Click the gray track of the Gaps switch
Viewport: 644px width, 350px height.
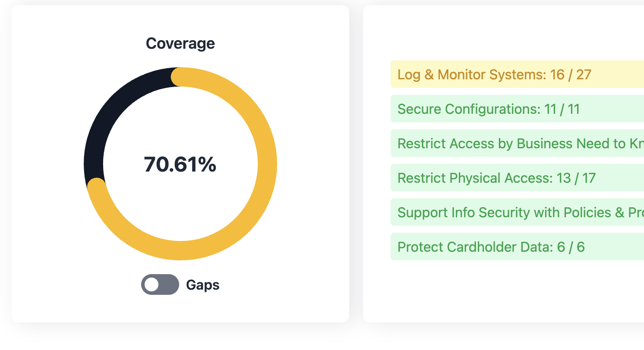pos(169,284)
